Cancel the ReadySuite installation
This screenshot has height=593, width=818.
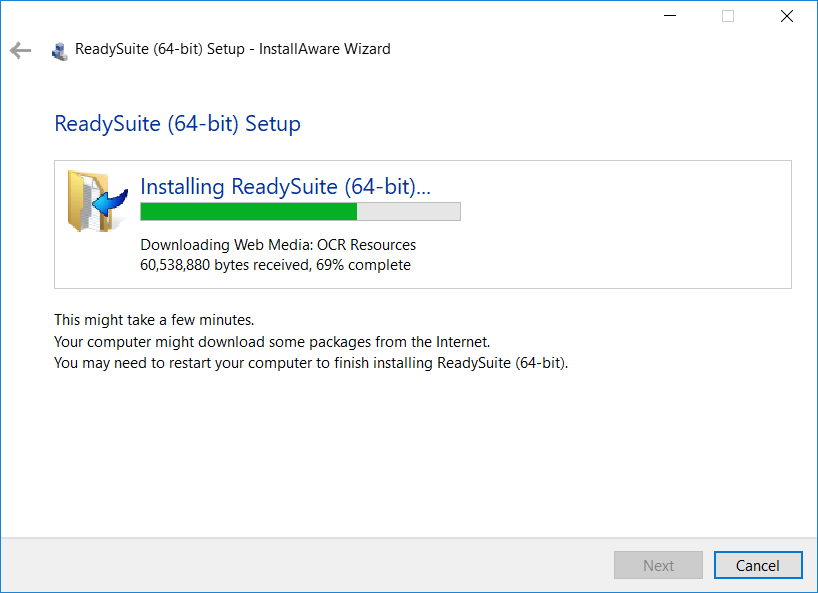[x=757, y=565]
